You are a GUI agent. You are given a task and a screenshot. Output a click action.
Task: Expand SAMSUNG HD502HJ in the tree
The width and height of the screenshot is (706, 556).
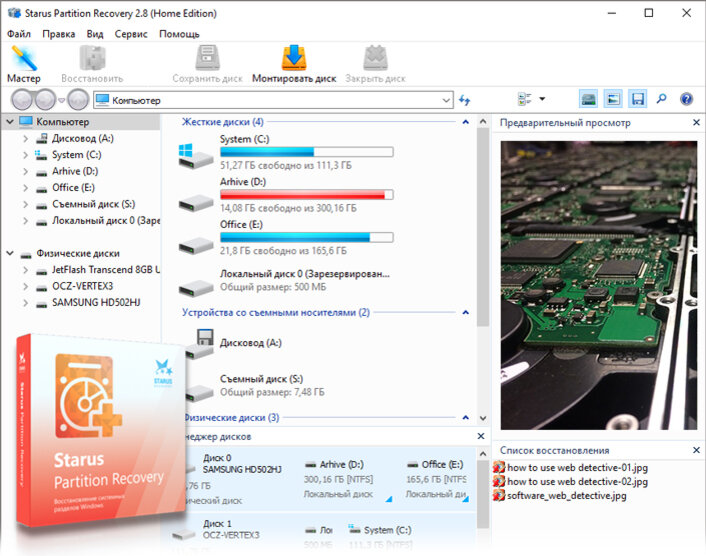click(x=26, y=303)
